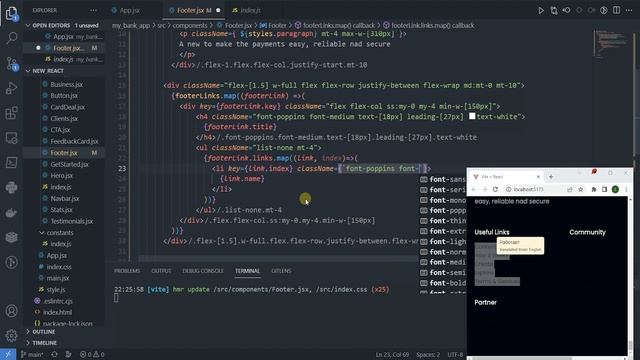
Task: Select font-bold in autocomplete suggestions
Action: pos(443,283)
